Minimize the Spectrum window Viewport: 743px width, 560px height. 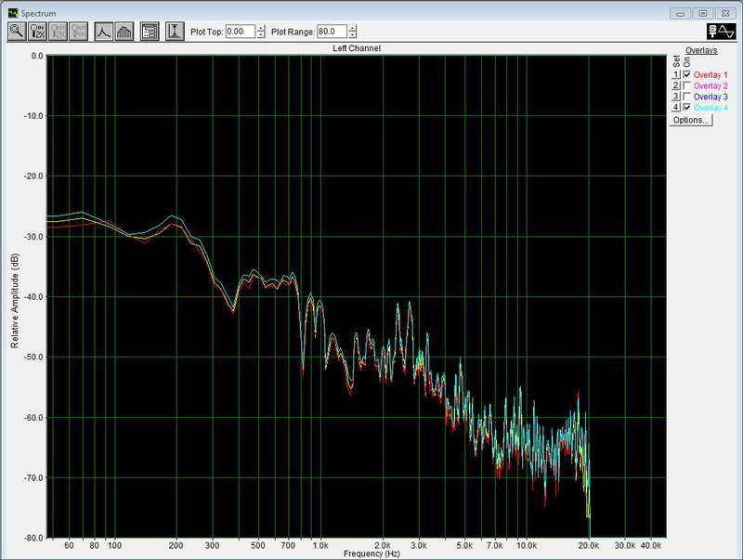click(680, 13)
